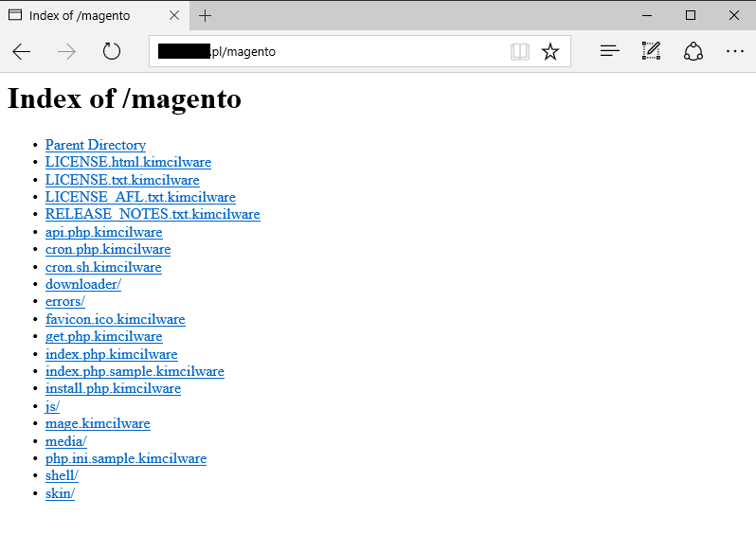Screen dimensions: 756x552
Task: Open favicon.ico.kimcilware link
Action: [116, 319]
